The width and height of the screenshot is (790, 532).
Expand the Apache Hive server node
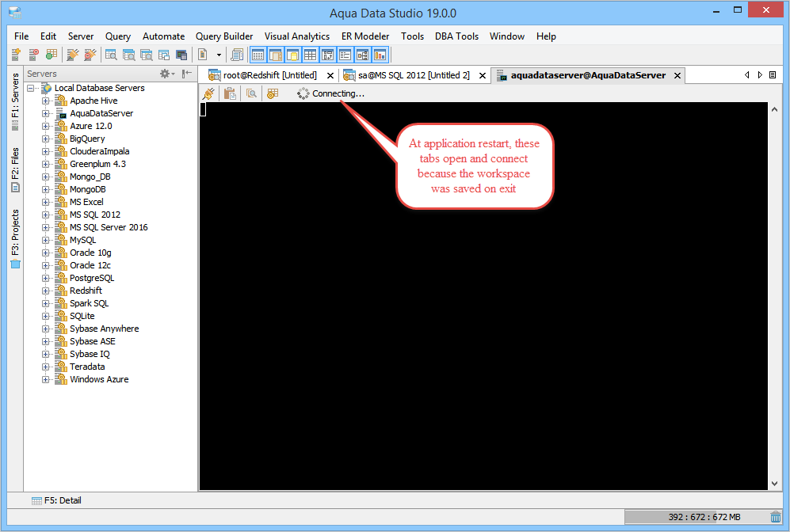45,101
